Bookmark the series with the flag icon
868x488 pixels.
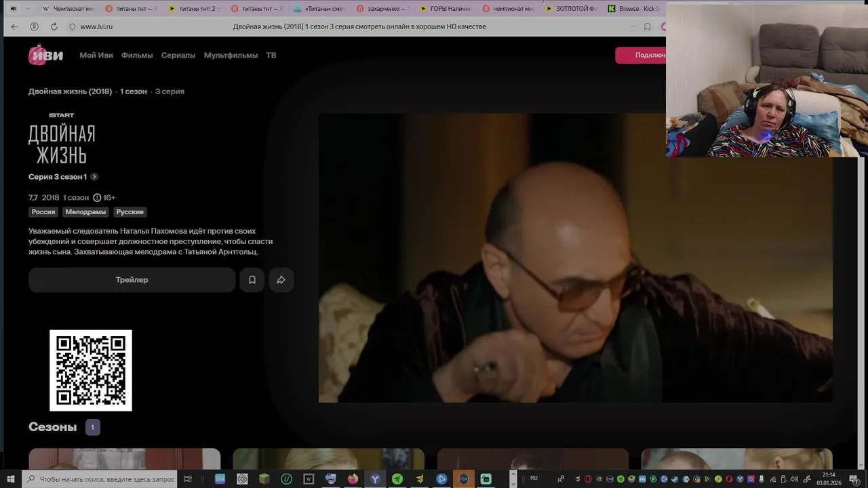pyautogui.click(x=252, y=280)
